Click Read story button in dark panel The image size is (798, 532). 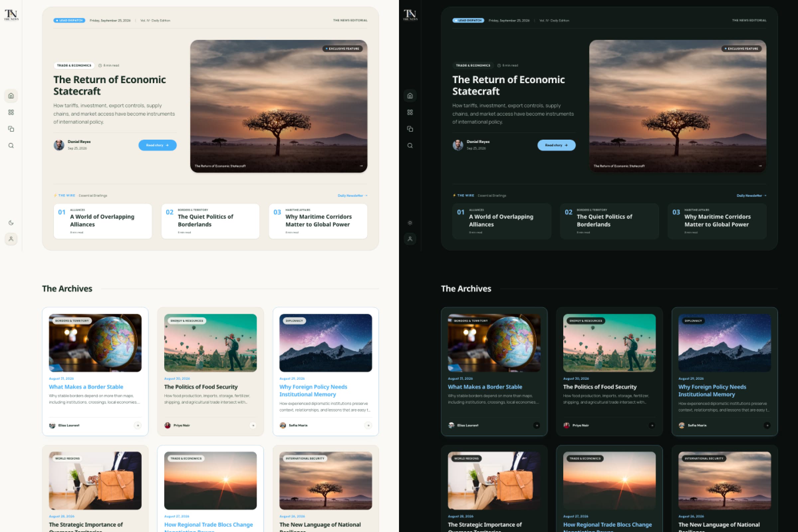click(x=556, y=145)
